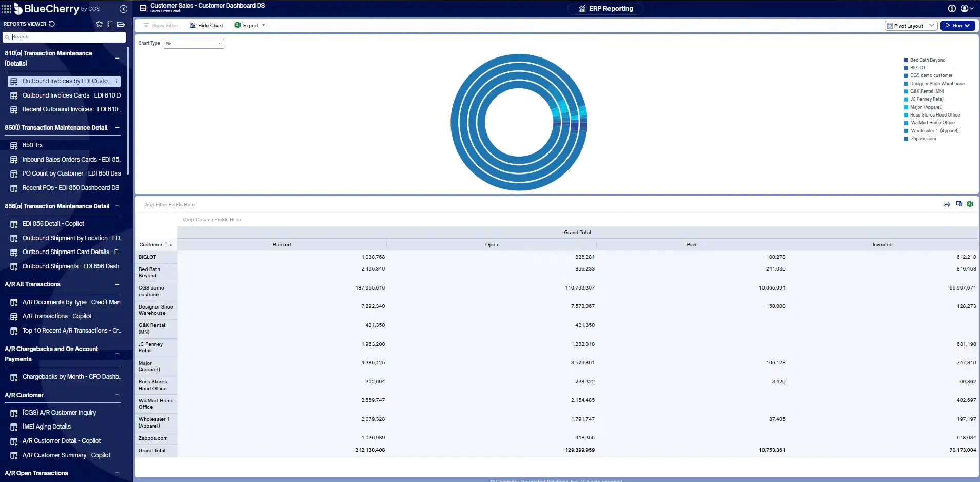This screenshot has height=482, width=980.
Task: Click the Zappos.com legend color swatch
Action: (x=906, y=139)
